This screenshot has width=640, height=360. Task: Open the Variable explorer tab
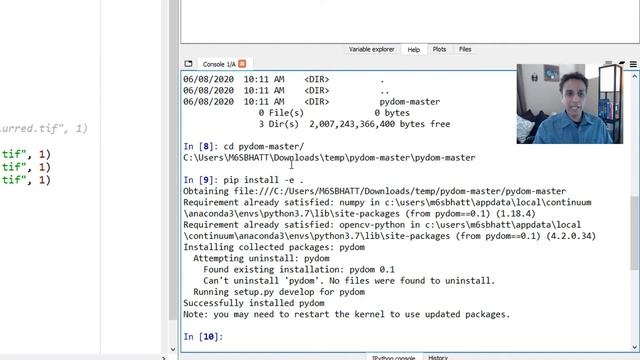371,49
